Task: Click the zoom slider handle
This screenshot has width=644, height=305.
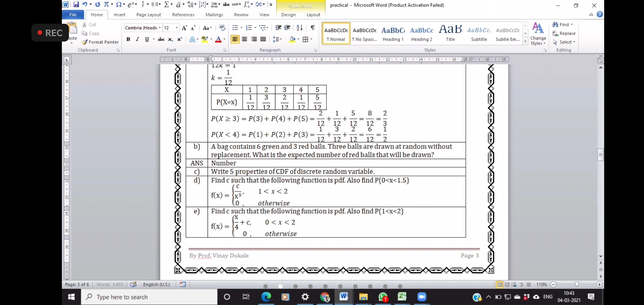Action: point(577,284)
